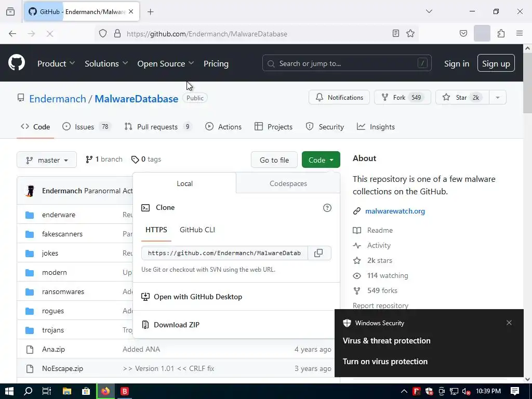Expand the Product menu
The image size is (532, 399).
pos(56,63)
